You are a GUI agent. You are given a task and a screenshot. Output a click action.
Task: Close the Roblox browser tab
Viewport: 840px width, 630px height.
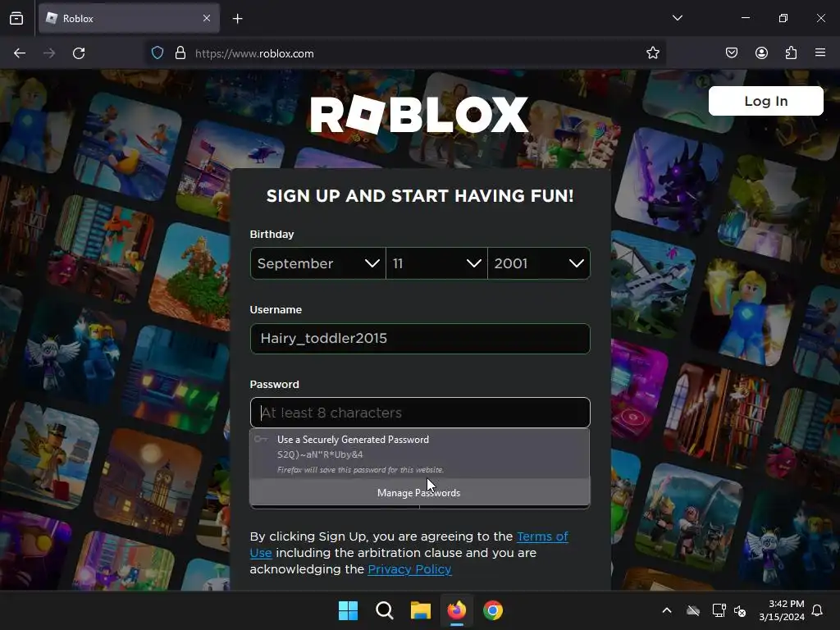pyautogui.click(x=207, y=18)
